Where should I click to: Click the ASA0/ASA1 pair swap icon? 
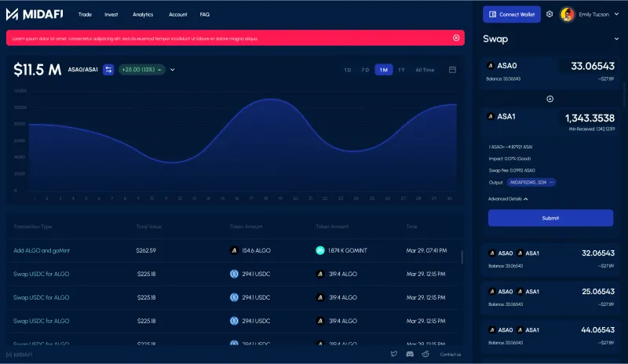tap(108, 70)
